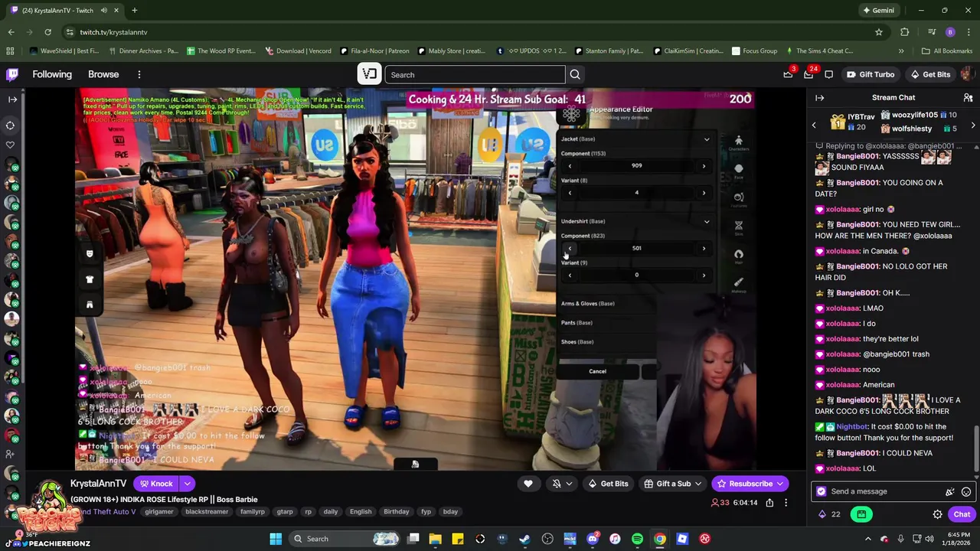Click the top bar Get Bits button
The image size is (980, 551).
[x=930, y=74]
